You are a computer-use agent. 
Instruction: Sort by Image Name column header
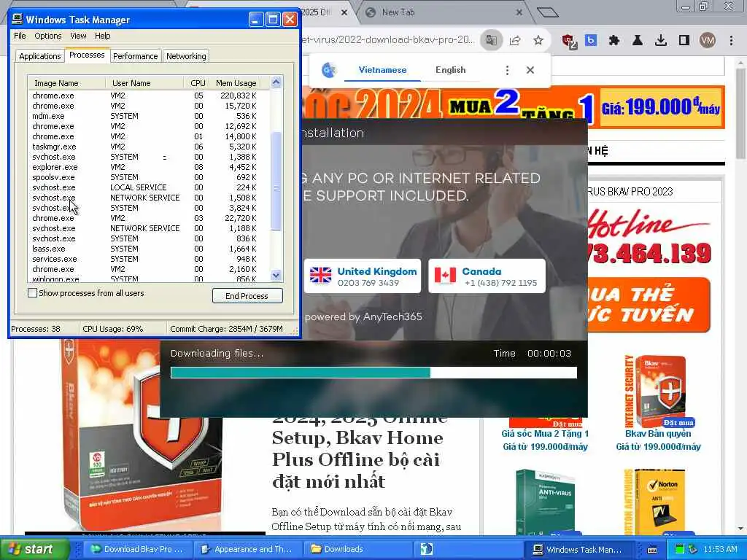pos(66,83)
